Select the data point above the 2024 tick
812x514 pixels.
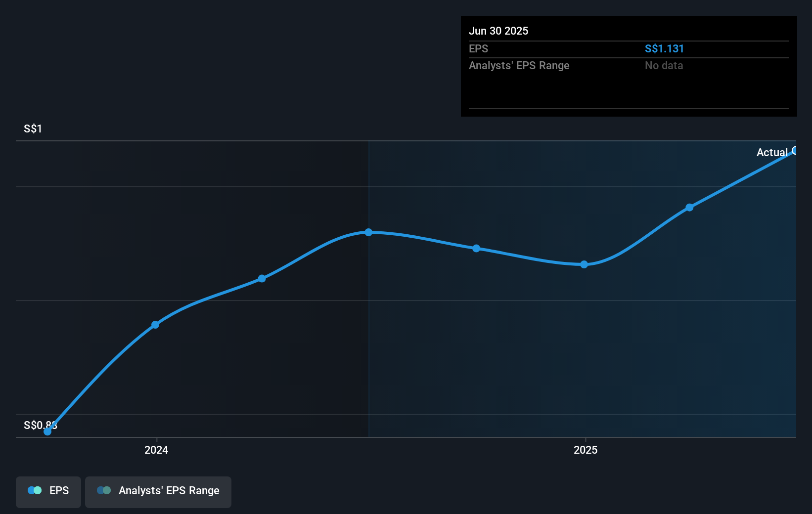point(155,325)
